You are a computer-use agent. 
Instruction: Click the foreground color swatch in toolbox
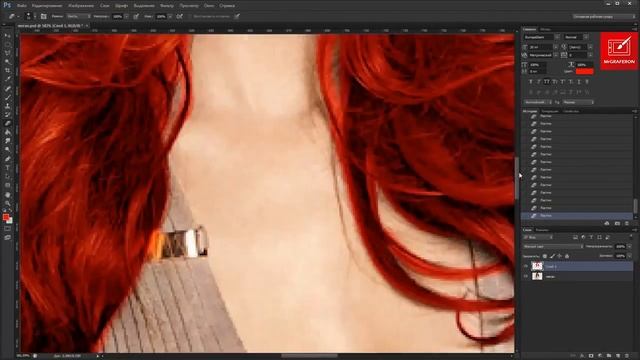[x=6, y=218]
